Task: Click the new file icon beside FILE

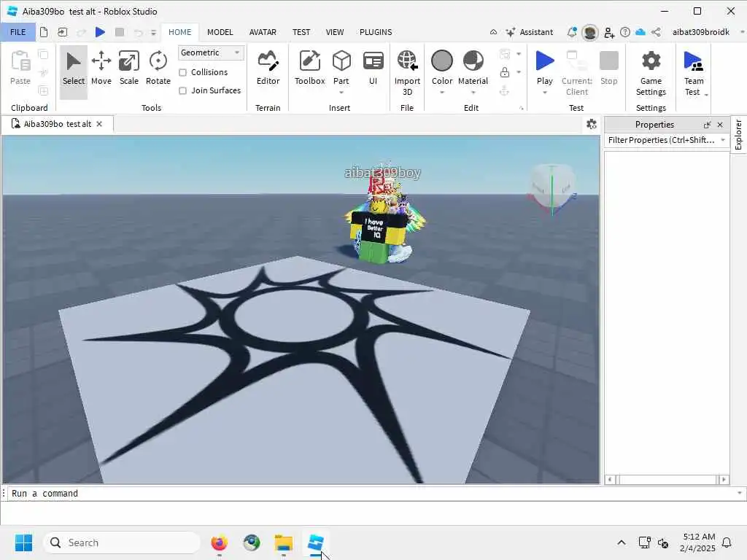Action: tap(43, 32)
